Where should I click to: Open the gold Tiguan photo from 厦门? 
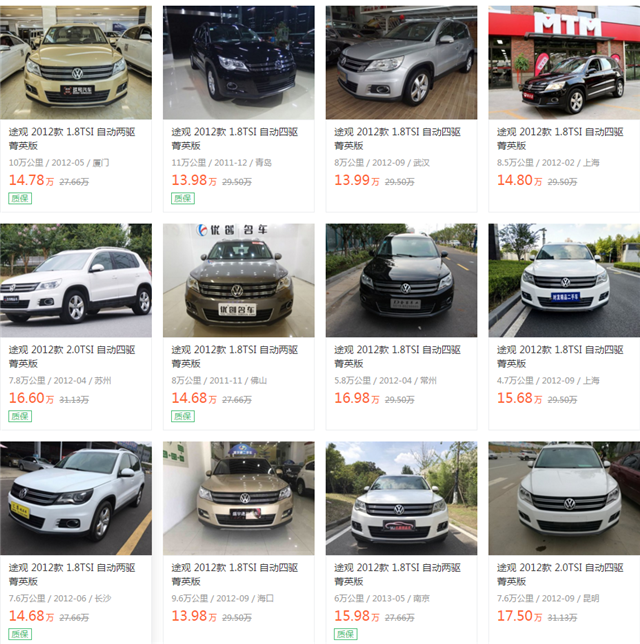point(76,62)
